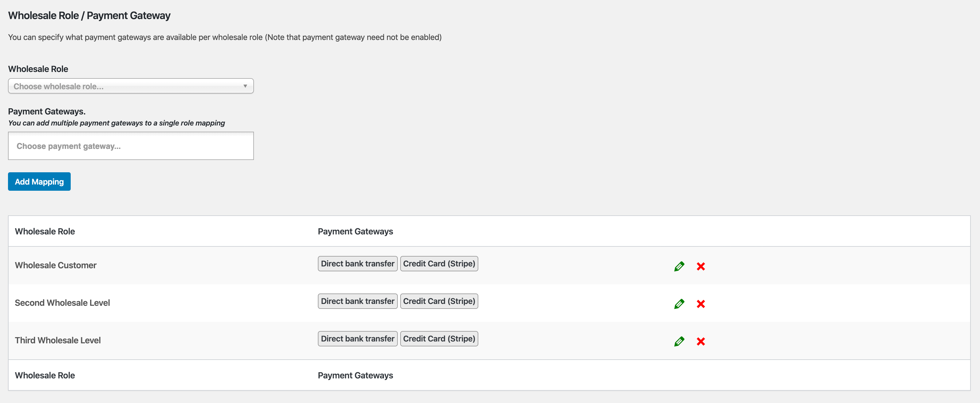980x403 pixels.
Task: Select Direct bank transfer tag in Second Wholesale Level
Action: [x=358, y=301]
